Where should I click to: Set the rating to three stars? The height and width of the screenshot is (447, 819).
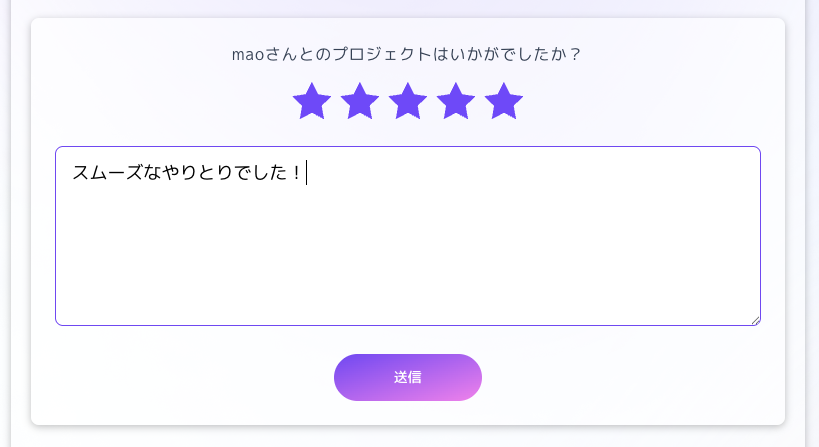point(408,102)
